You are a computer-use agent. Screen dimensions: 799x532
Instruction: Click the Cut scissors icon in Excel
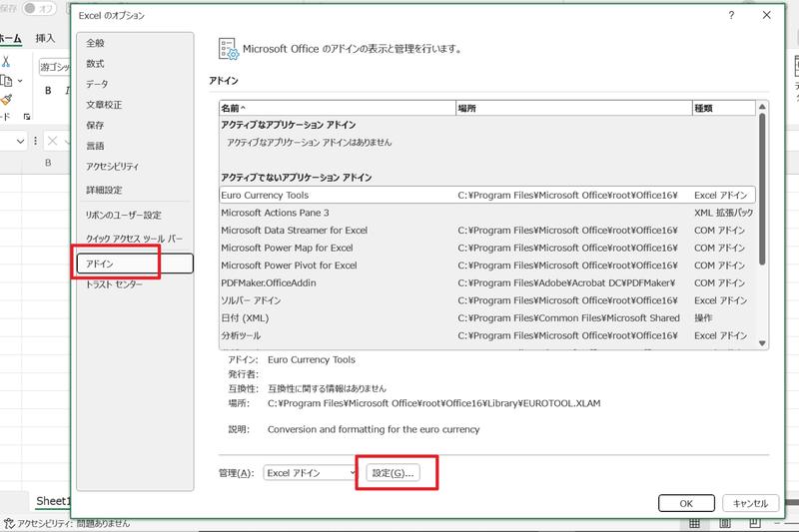point(6,62)
